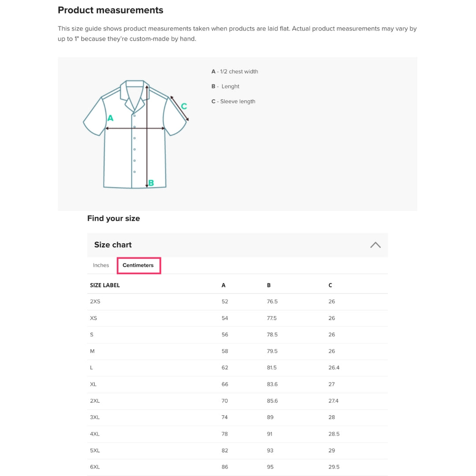This screenshot has width=476, height=476.
Task: Click the green B label on the shirt
Action: pyautogui.click(x=151, y=183)
